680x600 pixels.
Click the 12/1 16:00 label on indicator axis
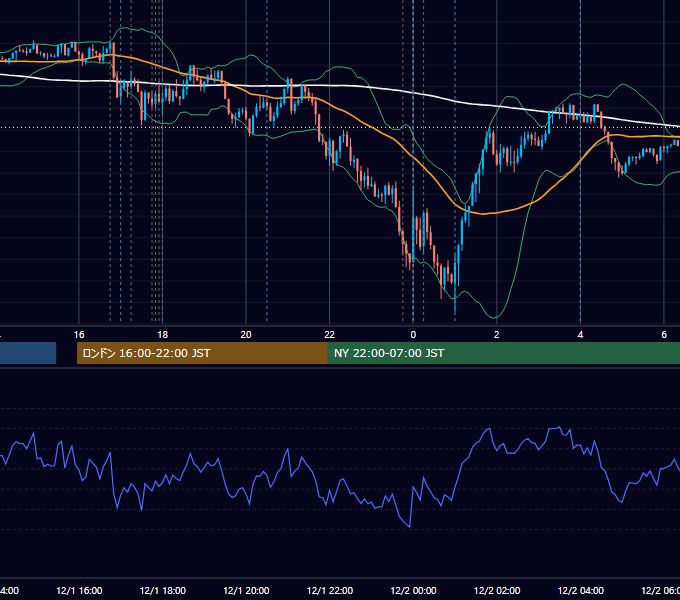pyautogui.click(x=79, y=590)
